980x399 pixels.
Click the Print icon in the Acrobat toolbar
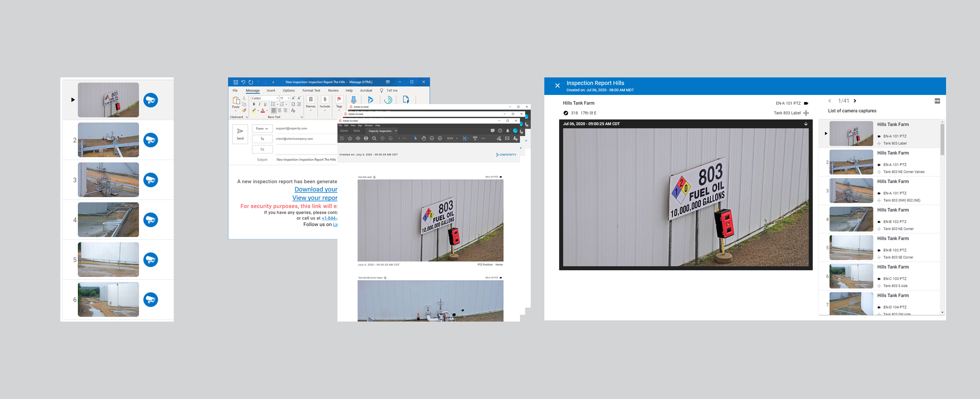pyautogui.click(x=366, y=138)
